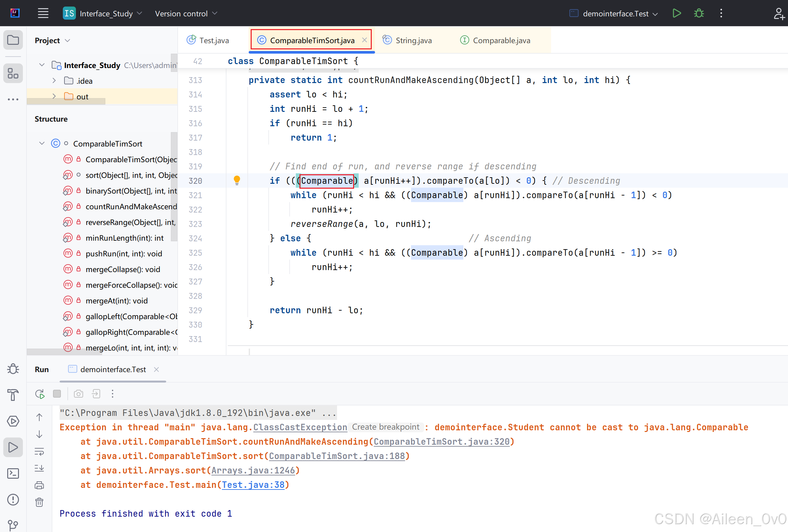Rerun demointerface.Test in Run panel
This screenshot has height=532, width=788.
click(x=40, y=394)
